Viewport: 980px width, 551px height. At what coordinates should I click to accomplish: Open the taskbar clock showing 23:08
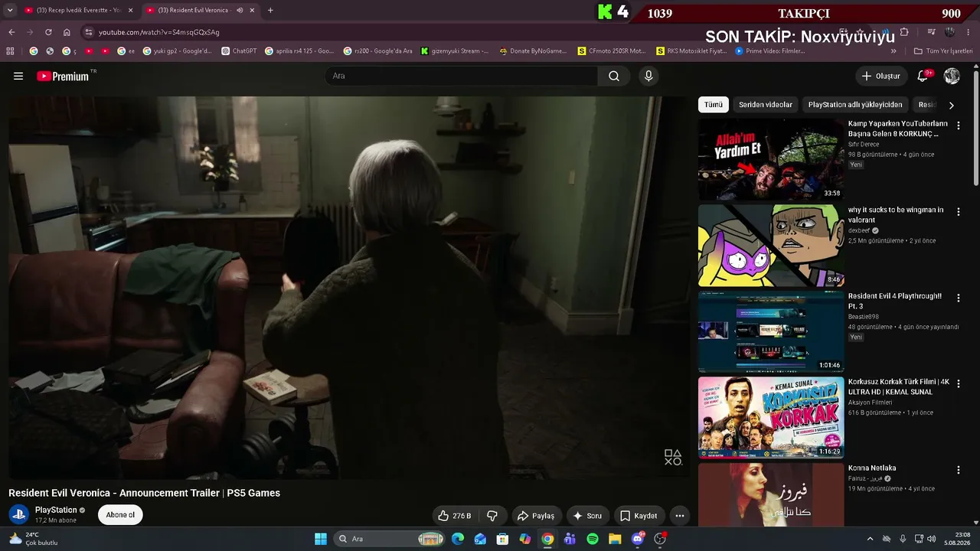click(x=956, y=539)
